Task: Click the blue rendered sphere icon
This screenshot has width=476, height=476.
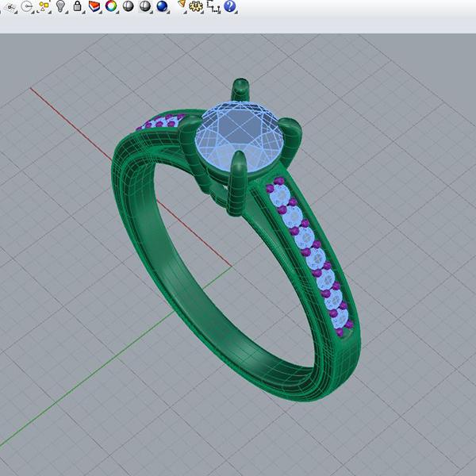Action: click(163, 6)
